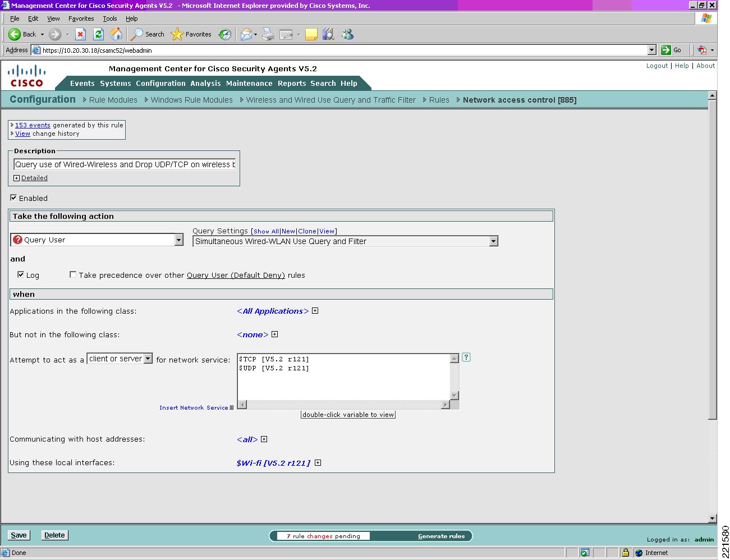
Task: Click the Delete button
Action: 54,535
